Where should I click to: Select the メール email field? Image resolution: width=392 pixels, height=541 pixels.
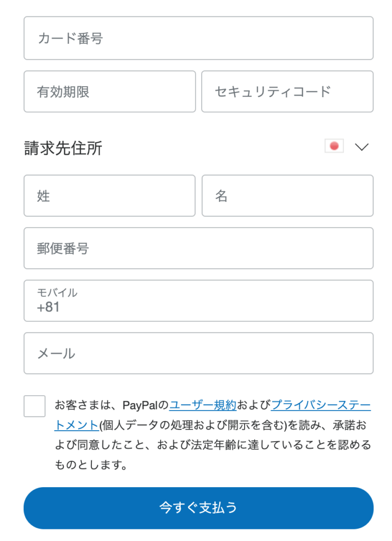[x=199, y=353]
